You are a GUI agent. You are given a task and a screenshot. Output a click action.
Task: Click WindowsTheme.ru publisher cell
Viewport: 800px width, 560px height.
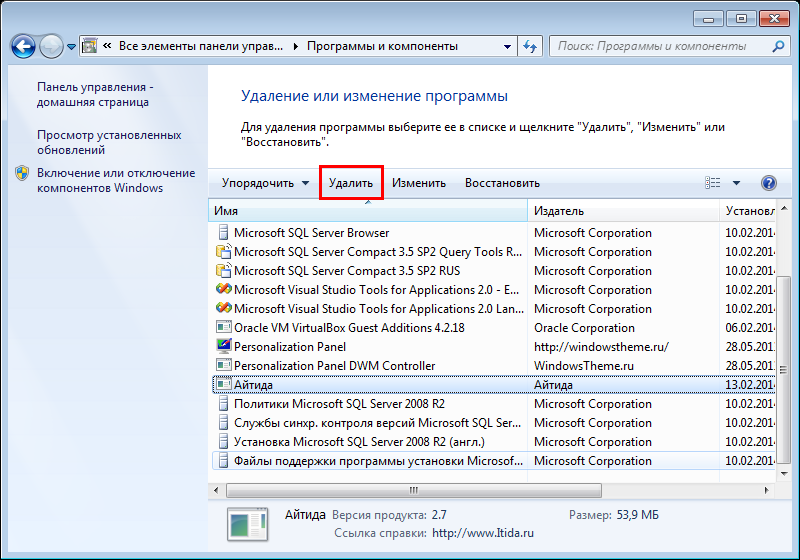[584, 366]
